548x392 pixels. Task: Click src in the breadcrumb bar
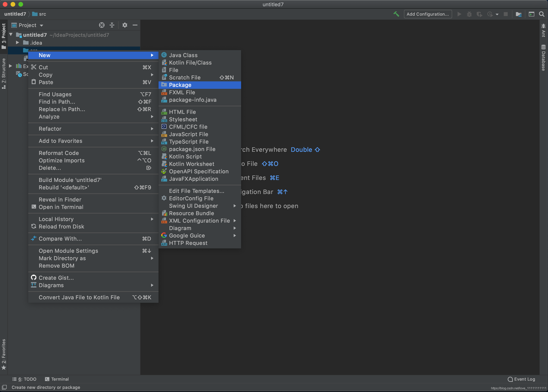[x=39, y=14]
